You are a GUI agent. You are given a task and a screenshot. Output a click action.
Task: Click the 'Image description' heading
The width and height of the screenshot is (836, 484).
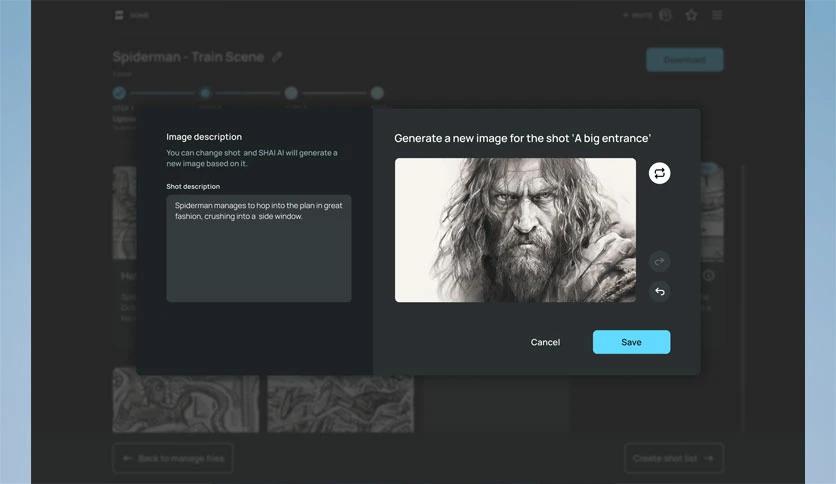204,137
